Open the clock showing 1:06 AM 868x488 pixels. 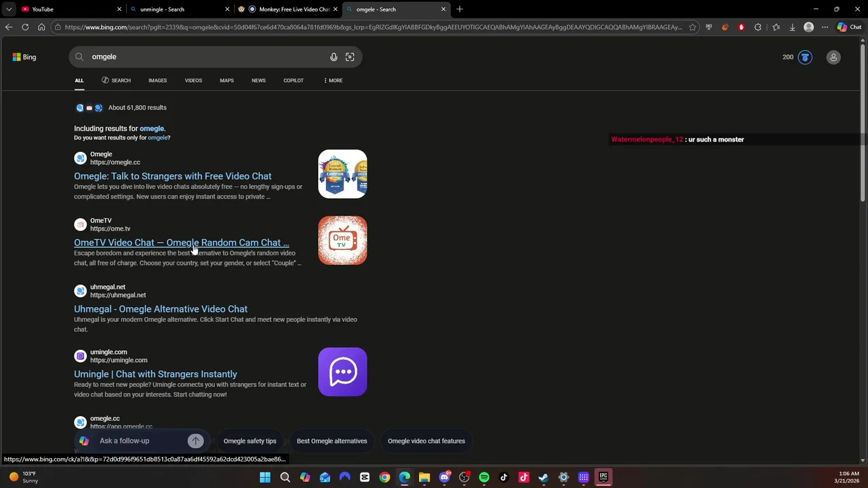point(849,477)
